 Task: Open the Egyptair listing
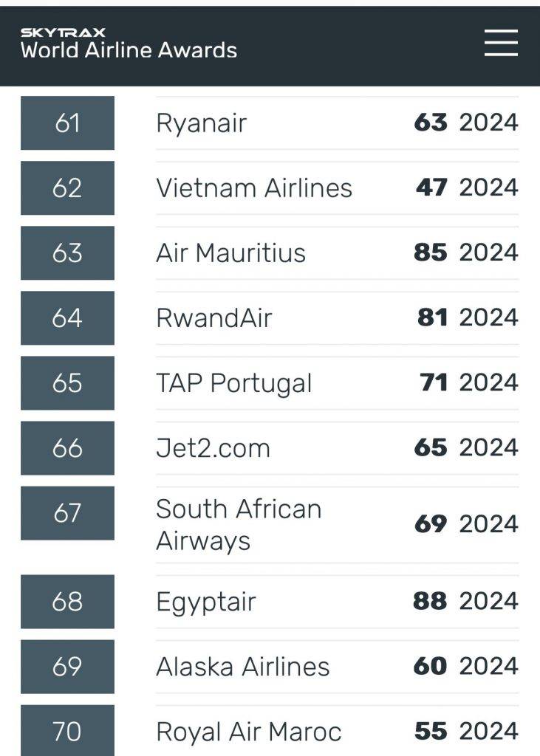(x=206, y=602)
